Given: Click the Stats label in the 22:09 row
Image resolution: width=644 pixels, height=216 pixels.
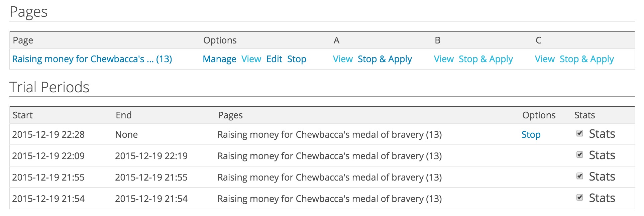Looking at the screenshot, I should 602,155.
